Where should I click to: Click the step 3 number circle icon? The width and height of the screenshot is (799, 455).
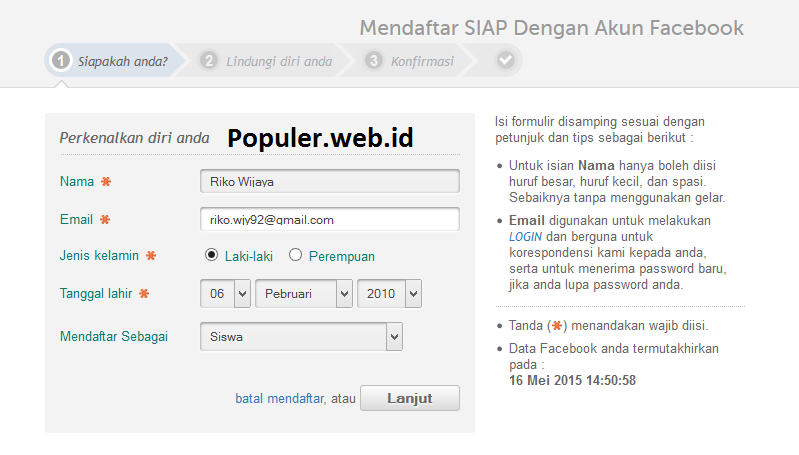[x=374, y=61]
